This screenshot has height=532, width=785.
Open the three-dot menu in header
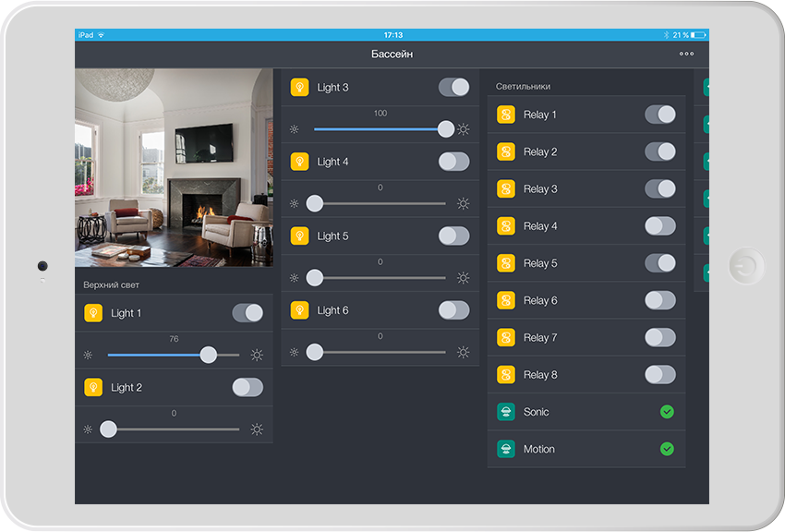tap(686, 54)
